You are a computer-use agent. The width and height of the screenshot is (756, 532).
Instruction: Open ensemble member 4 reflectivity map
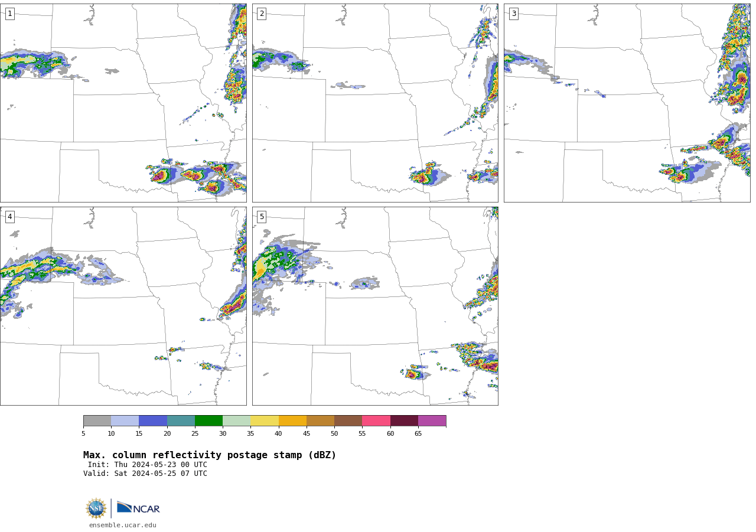point(123,306)
